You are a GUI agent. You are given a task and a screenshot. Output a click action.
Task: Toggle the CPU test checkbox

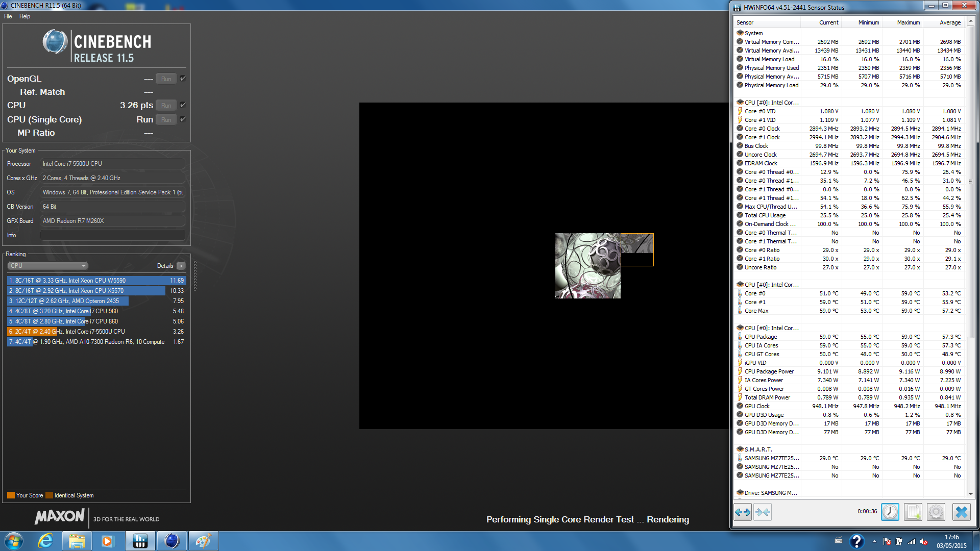(183, 105)
